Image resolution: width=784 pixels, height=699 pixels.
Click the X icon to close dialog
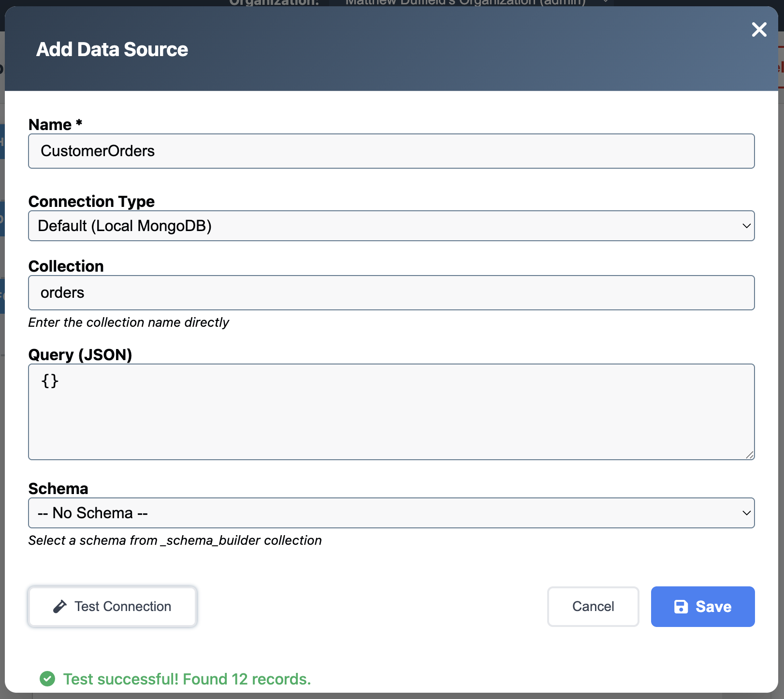[759, 29]
